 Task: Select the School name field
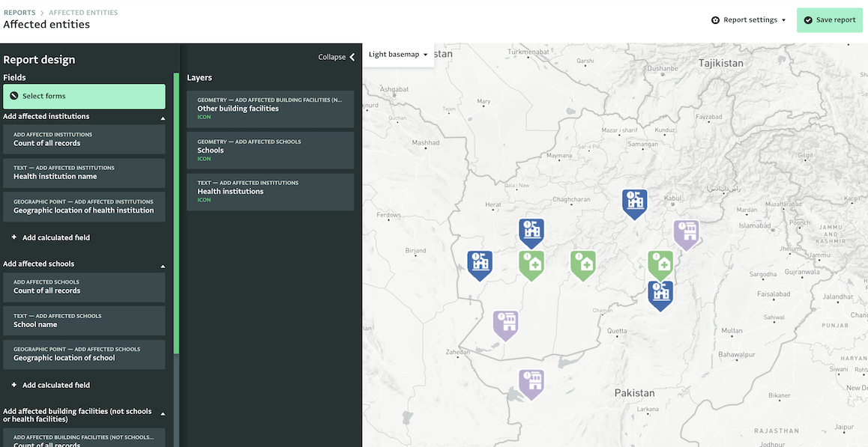(84, 321)
